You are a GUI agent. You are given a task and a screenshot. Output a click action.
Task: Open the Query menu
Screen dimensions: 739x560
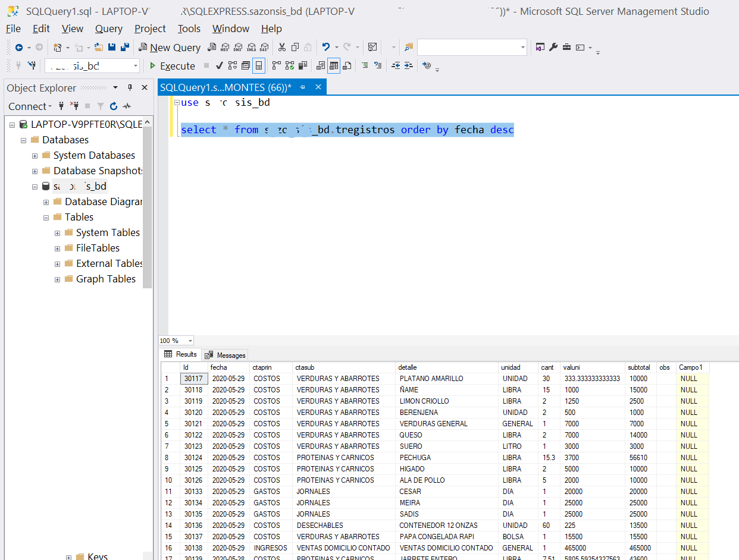point(109,29)
